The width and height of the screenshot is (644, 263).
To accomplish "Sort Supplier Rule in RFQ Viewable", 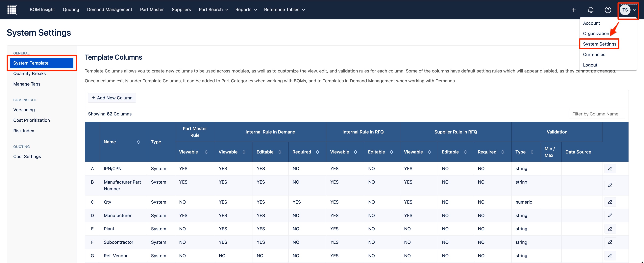I will pyautogui.click(x=429, y=152).
